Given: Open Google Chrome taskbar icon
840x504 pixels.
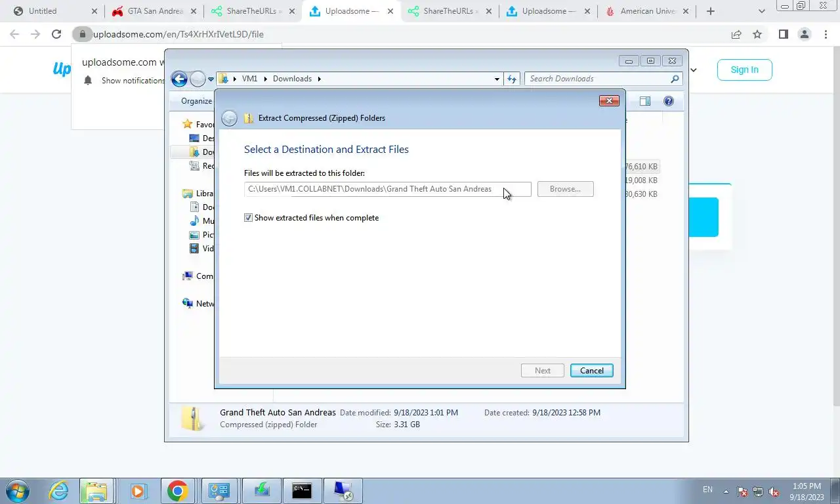Looking at the screenshot, I should click(x=177, y=491).
